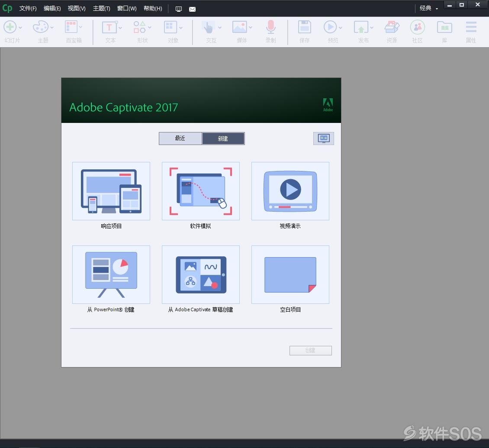Click the Preview (预览) play icon
The height and width of the screenshot is (448, 489).
pyautogui.click(x=330, y=27)
